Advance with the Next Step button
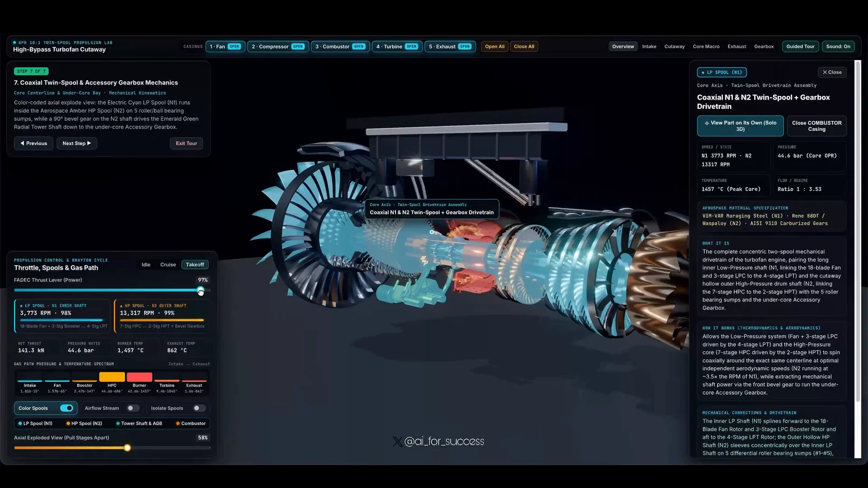The height and width of the screenshot is (488, 868). click(x=76, y=144)
